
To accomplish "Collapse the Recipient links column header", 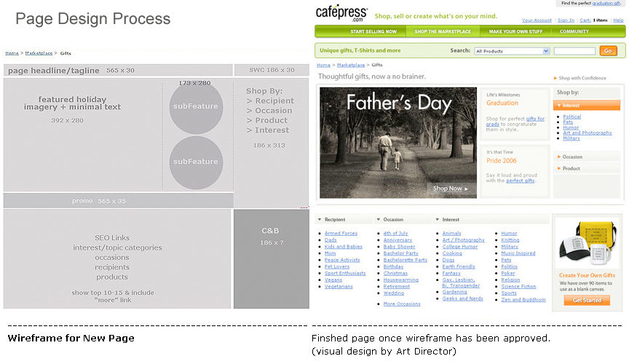I will (x=334, y=219).
